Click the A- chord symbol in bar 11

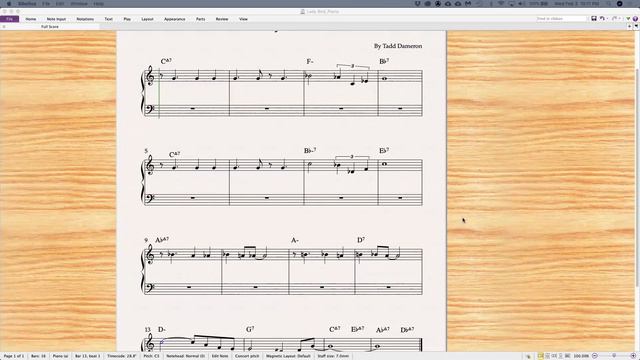click(295, 240)
